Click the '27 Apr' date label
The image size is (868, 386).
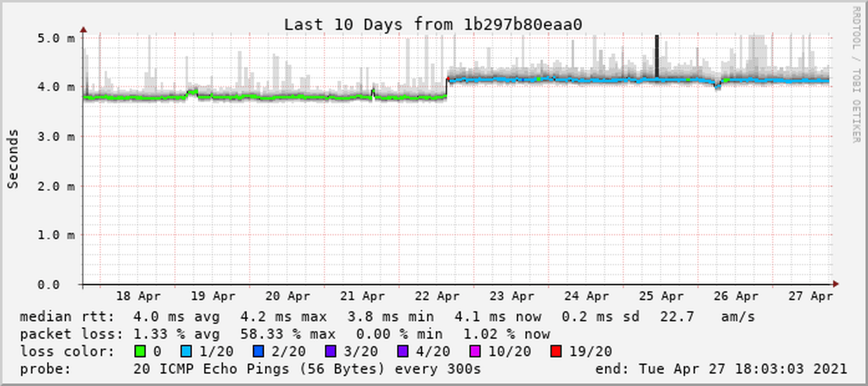coord(811,296)
